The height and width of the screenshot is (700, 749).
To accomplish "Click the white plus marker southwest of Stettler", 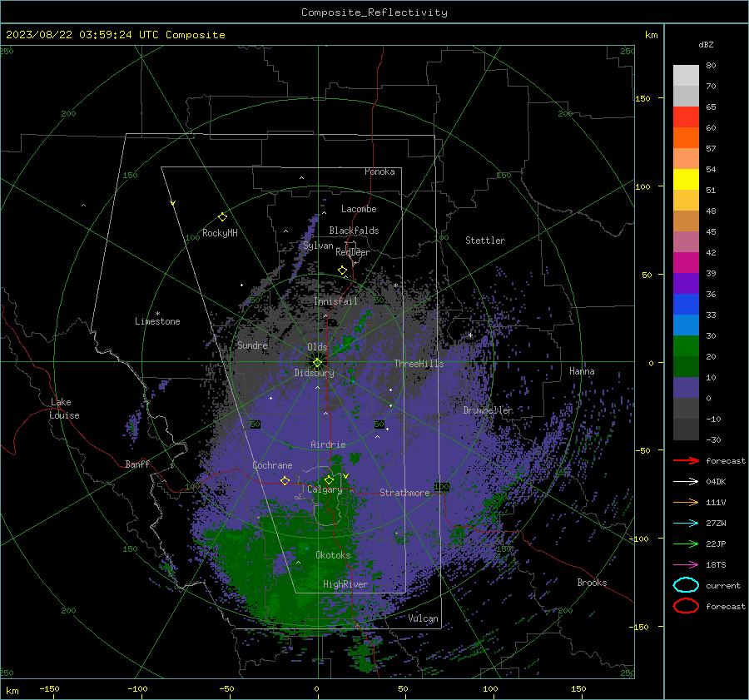I will tap(470, 335).
